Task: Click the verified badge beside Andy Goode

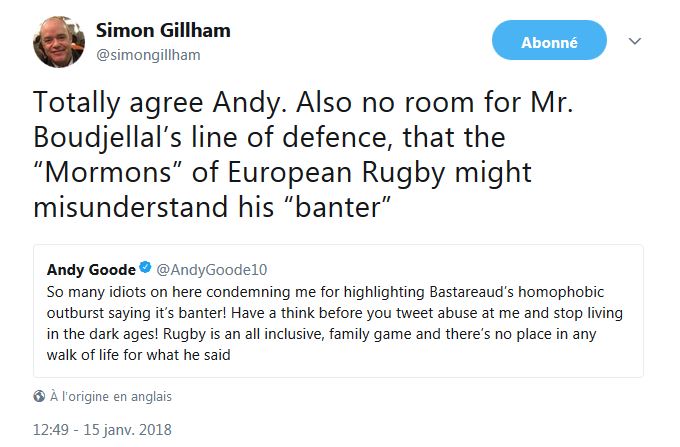Action: (146, 270)
